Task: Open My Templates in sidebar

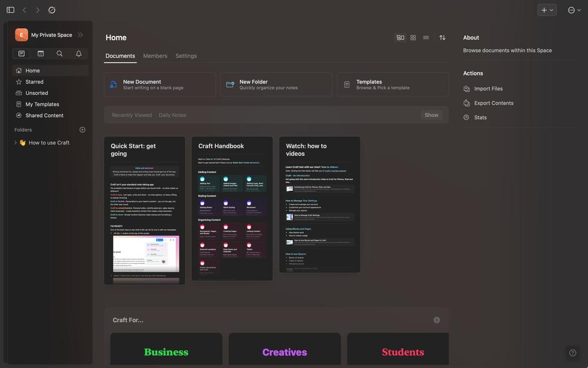Action: tap(50, 104)
